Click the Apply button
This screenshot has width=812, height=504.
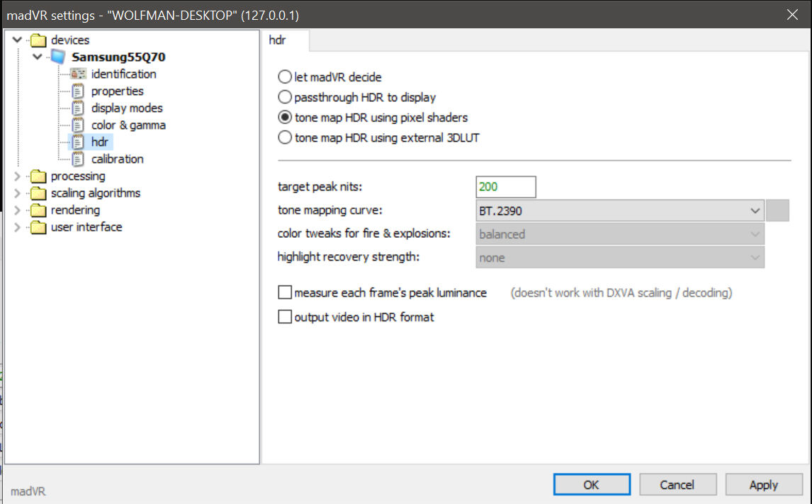click(764, 484)
